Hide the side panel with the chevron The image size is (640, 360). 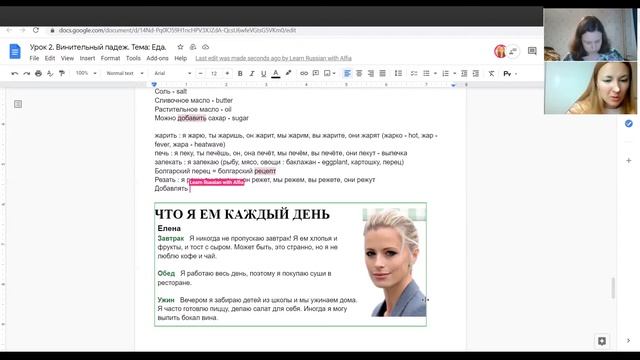point(628,340)
